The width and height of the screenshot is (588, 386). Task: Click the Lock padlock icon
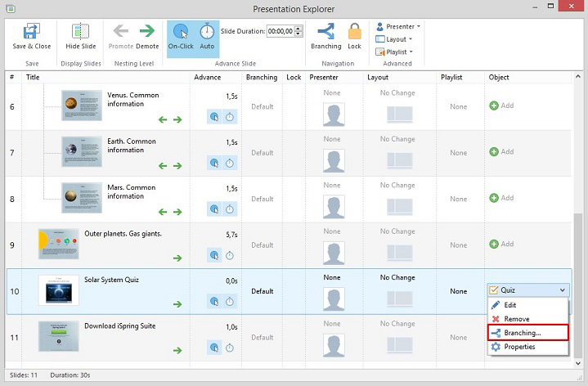[354, 32]
